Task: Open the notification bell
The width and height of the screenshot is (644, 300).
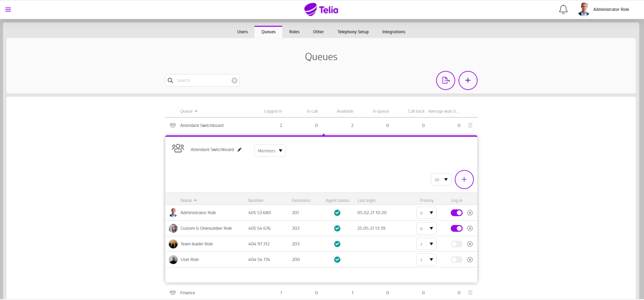Action: click(x=563, y=9)
